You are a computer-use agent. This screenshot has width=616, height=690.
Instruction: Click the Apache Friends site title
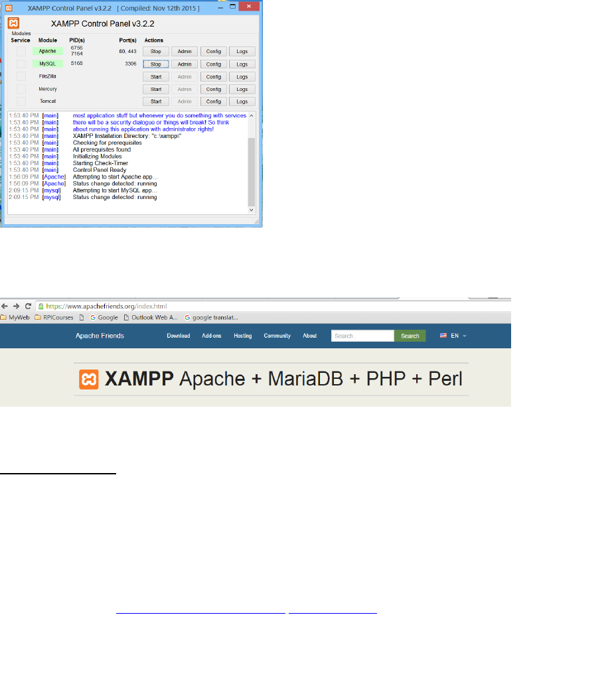pos(100,336)
